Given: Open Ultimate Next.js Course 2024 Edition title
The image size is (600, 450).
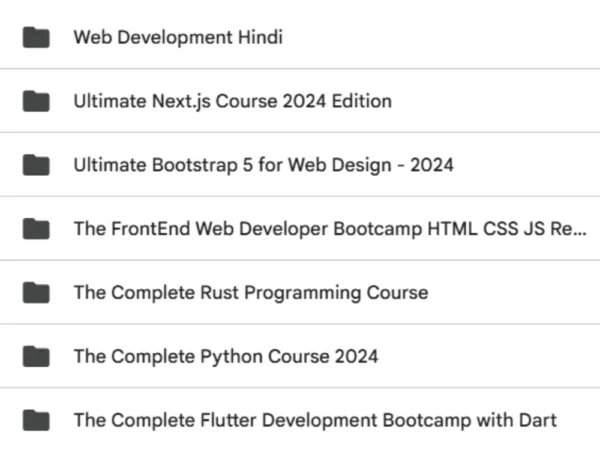Looking at the screenshot, I should click(232, 101).
